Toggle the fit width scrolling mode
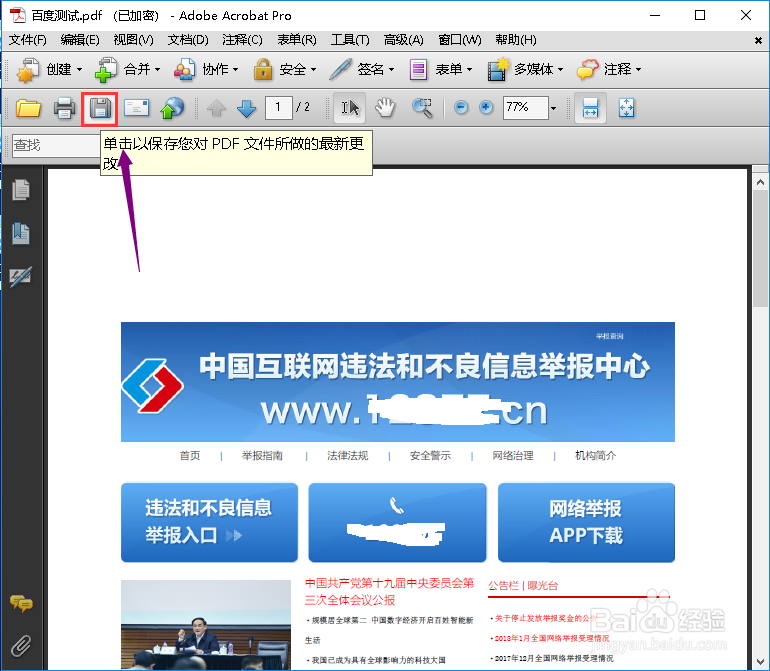The width and height of the screenshot is (770, 671). (590, 108)
